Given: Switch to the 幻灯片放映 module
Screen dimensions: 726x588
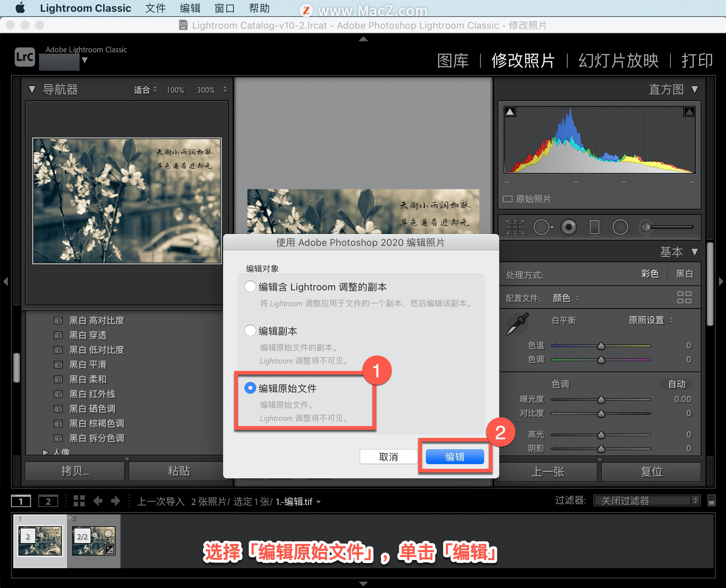Looking at the screenshot, I should click(618, 60).
